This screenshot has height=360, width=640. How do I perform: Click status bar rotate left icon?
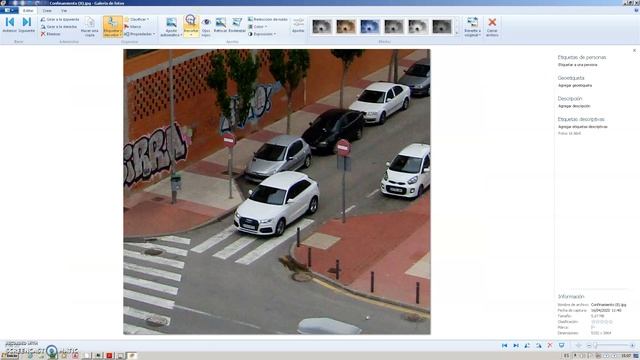[x=527, y=345]
